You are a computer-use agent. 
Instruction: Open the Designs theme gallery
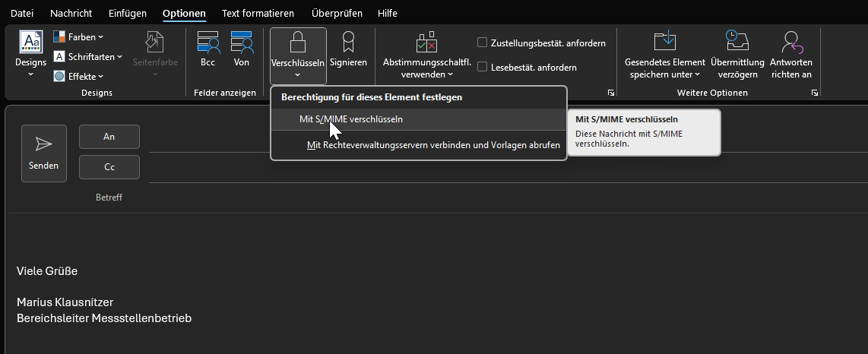[30, 55]
